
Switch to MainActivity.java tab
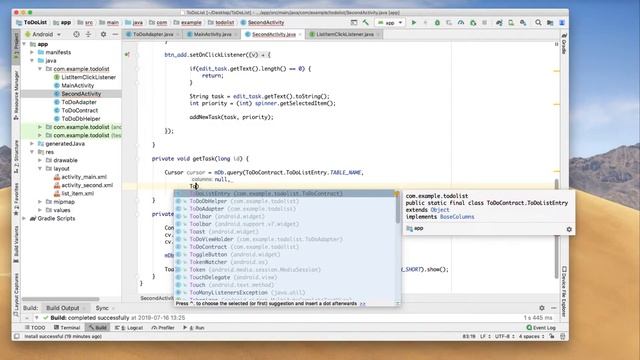point(212,34)
